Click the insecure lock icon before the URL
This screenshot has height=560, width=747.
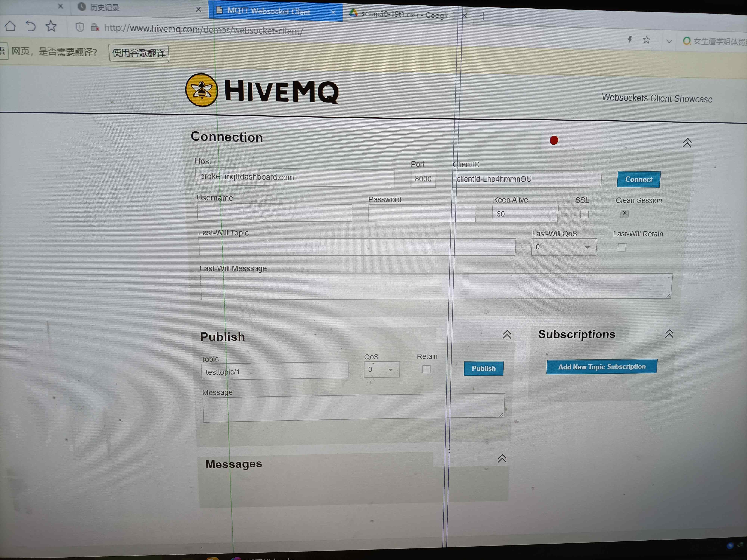tap(95, 27)
